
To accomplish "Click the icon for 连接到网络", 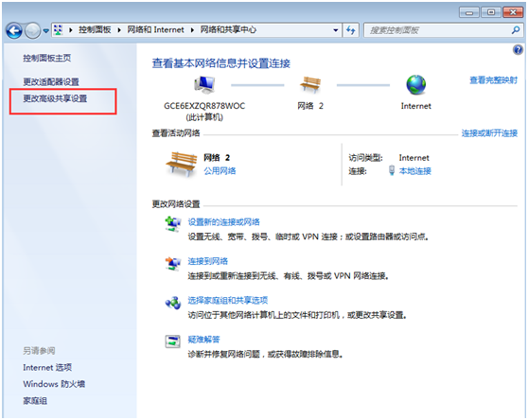I will (x=173, y=263).
